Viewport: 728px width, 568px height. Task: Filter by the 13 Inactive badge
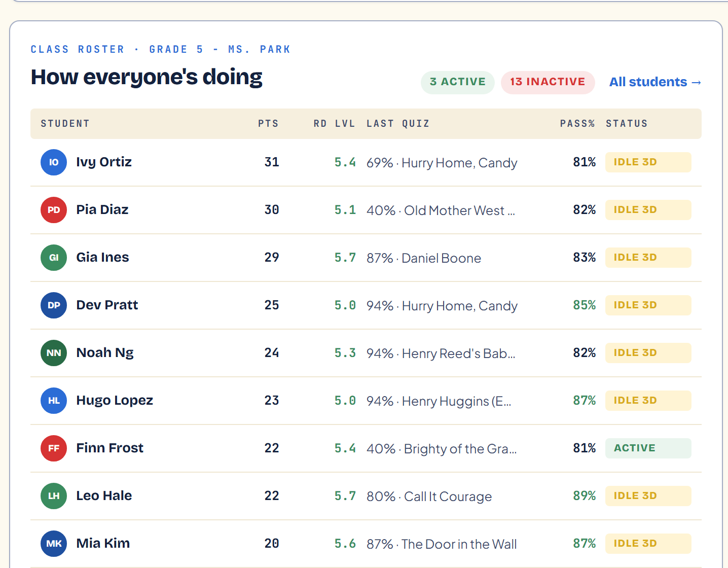click(548, 82)
